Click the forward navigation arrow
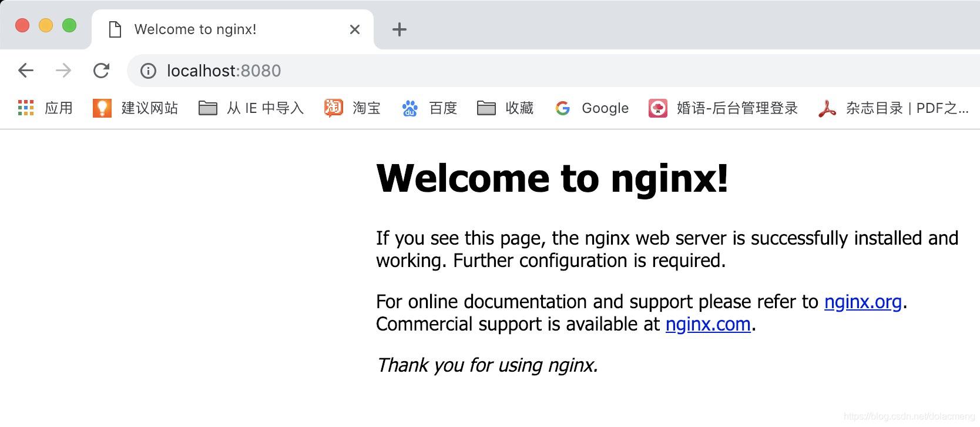The image size is (980, 427). point(63,71)
